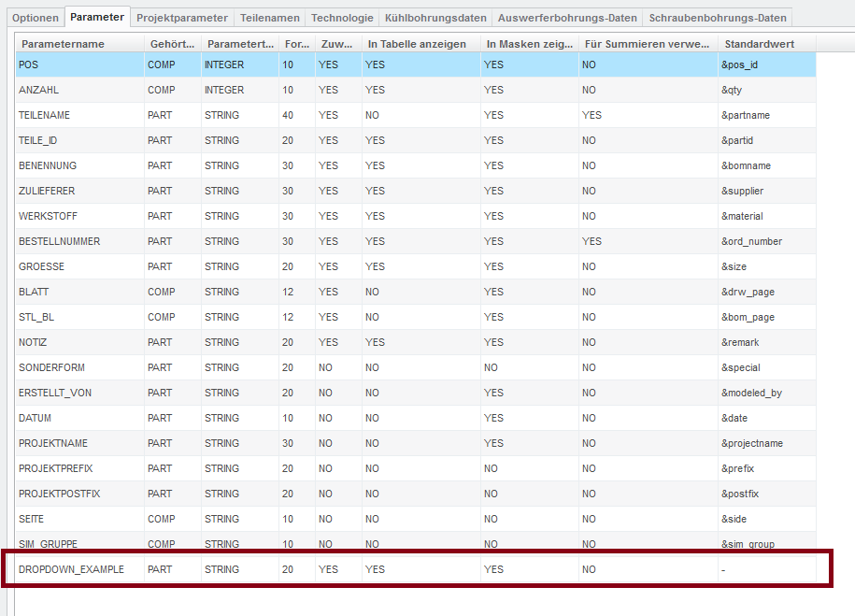Select the TEILE_ID parameter name
This screenshot has width=855, height=616.
79,140
